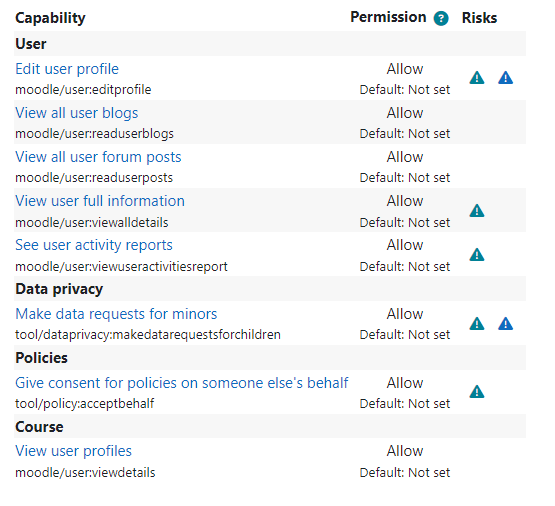Click blue risk icon for Edit user profile
Screen dimensions: 555x506
tap(505, 77)
